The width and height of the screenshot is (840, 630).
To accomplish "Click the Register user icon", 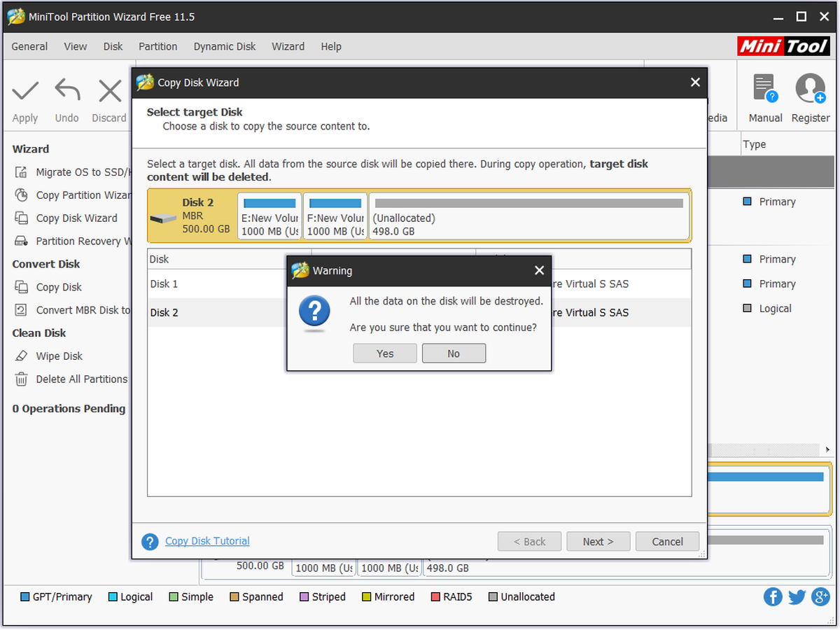I will (x=811, y=89).
